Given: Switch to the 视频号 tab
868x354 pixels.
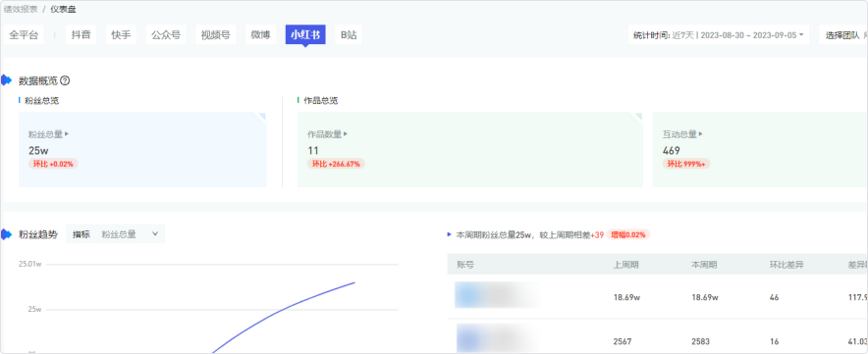Looking at the screenshot, I should (215, 35).
